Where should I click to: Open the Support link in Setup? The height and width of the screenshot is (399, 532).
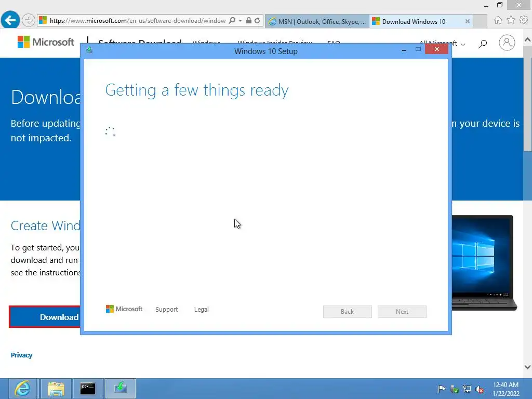pos(166,310)
